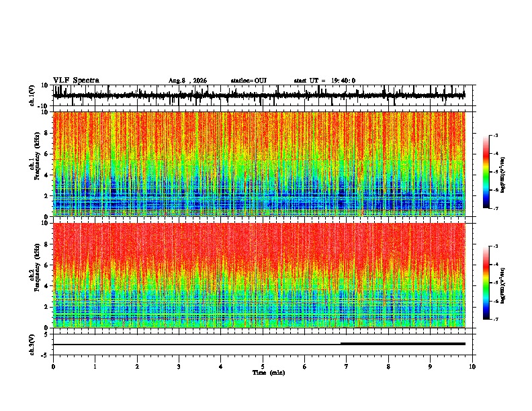532x411 pixels.
Task: Click time axis tick label "2"
Action: coord(137,367)
